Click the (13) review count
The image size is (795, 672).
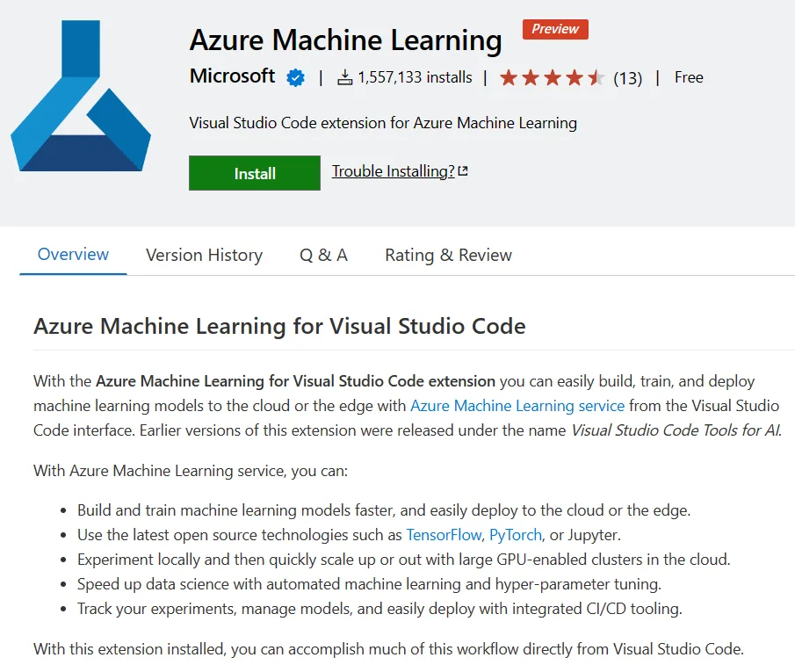pos(627,78)
